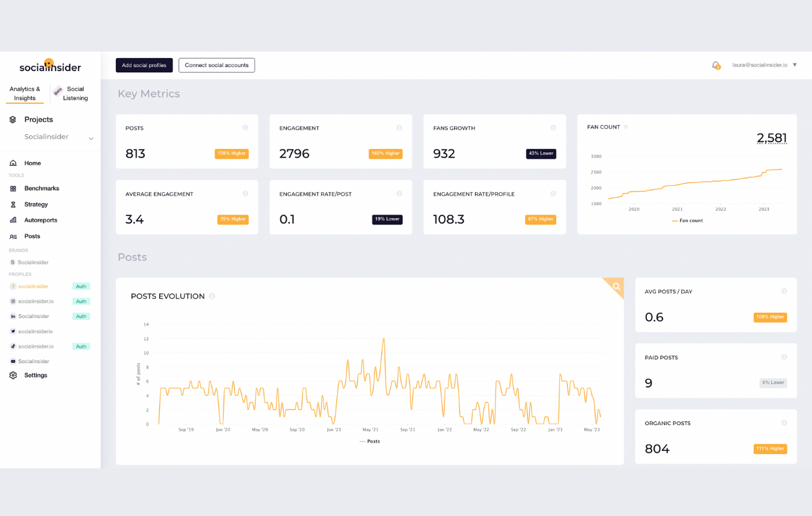
Task: Switch to Analytics & Insights tab
Action: click(x=25, y=94)
